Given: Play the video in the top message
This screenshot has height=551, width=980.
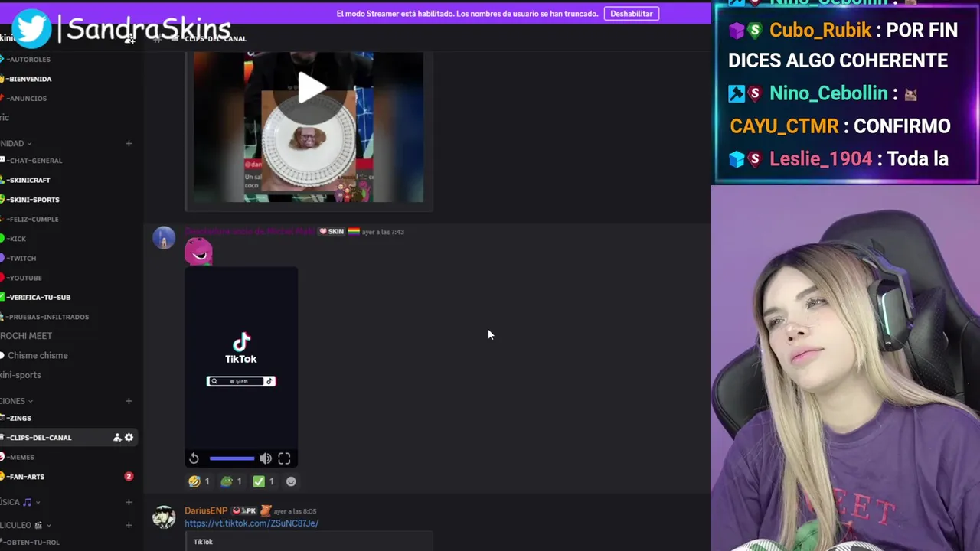Looking at the screenshot, I should (x=310, y=88).
